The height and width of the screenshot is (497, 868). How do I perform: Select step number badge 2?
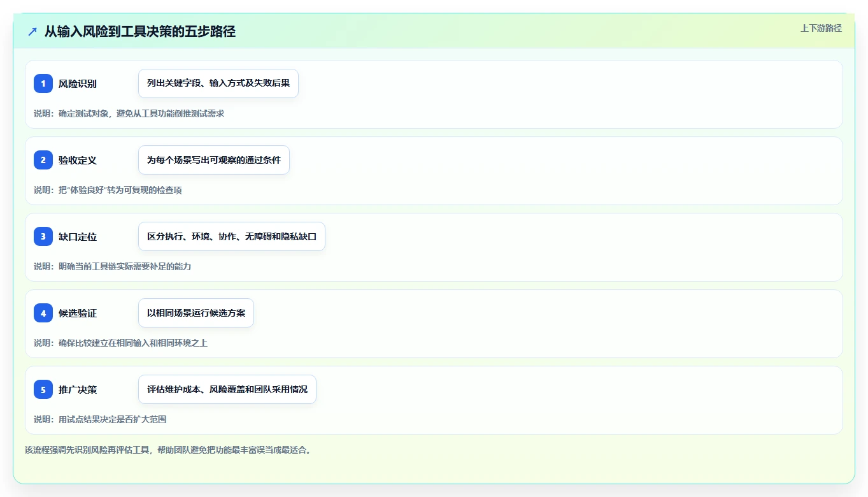point(43,160)
